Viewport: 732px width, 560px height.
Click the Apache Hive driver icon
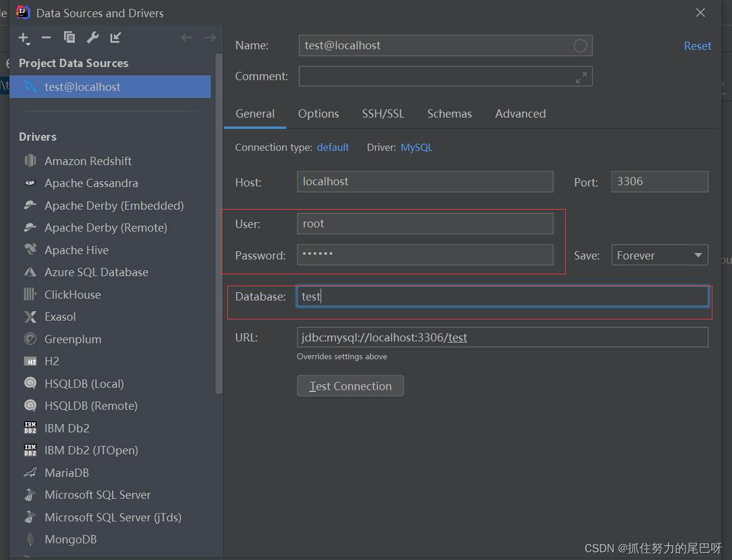coord(30,250)
